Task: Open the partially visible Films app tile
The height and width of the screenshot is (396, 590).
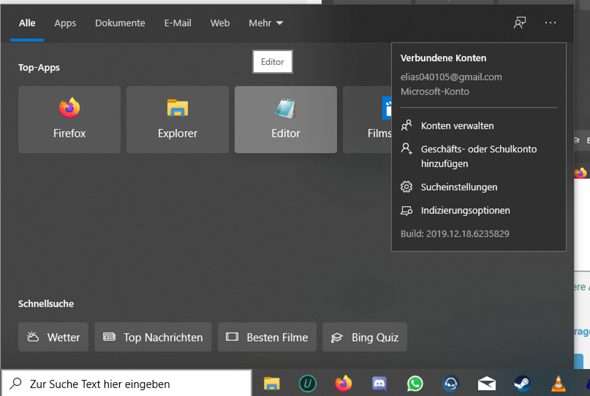Action: pos(367,119)
